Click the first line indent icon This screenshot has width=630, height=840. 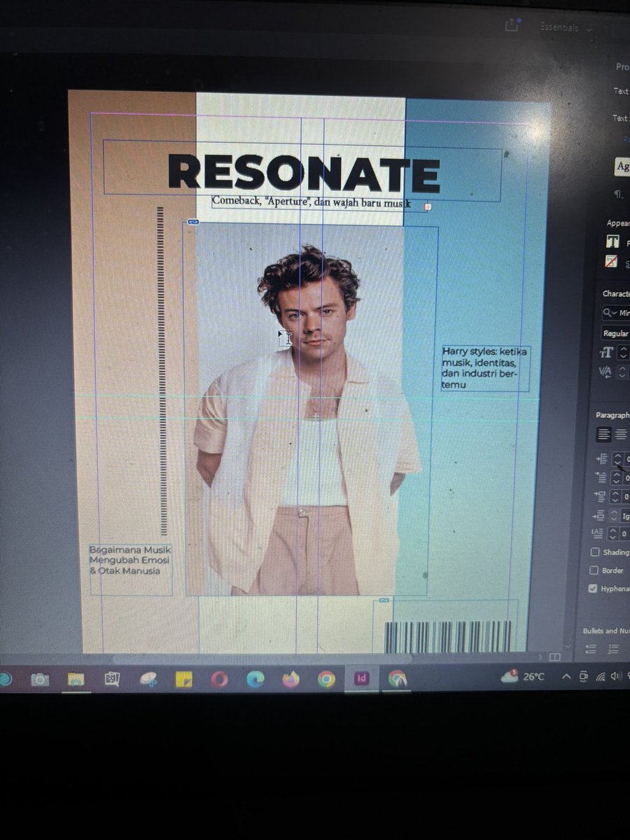click(602, 477)
